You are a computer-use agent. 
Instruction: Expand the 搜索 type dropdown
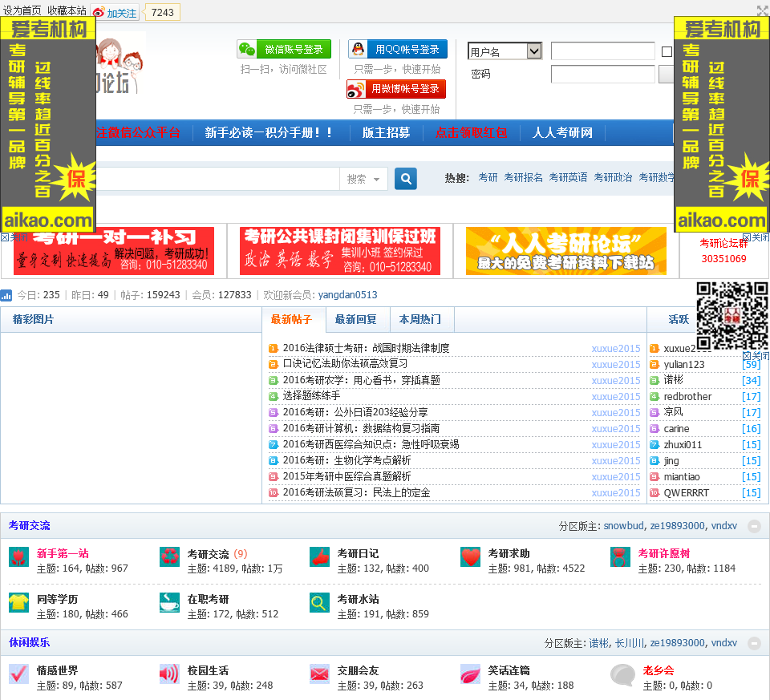363,179
